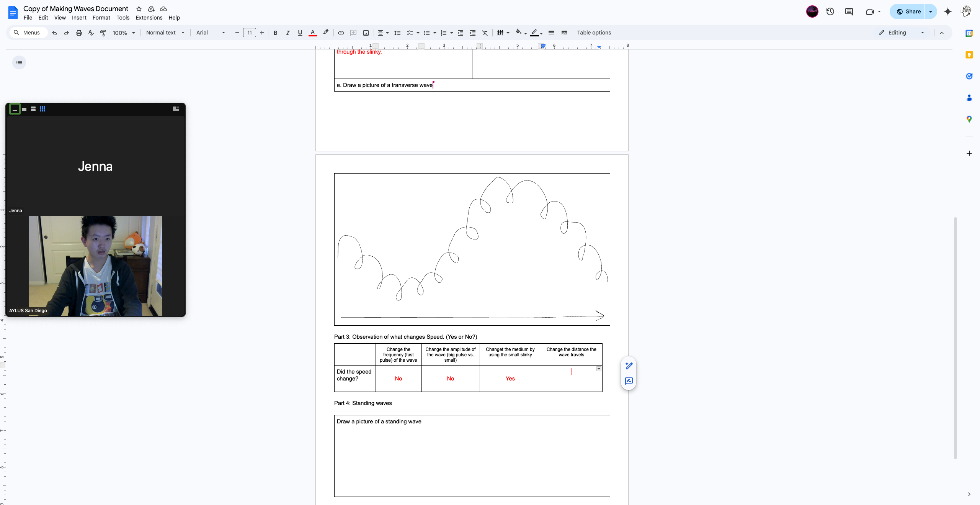Open the Tools menu
This screenshot has width=980, height=505.
point(123,18)
